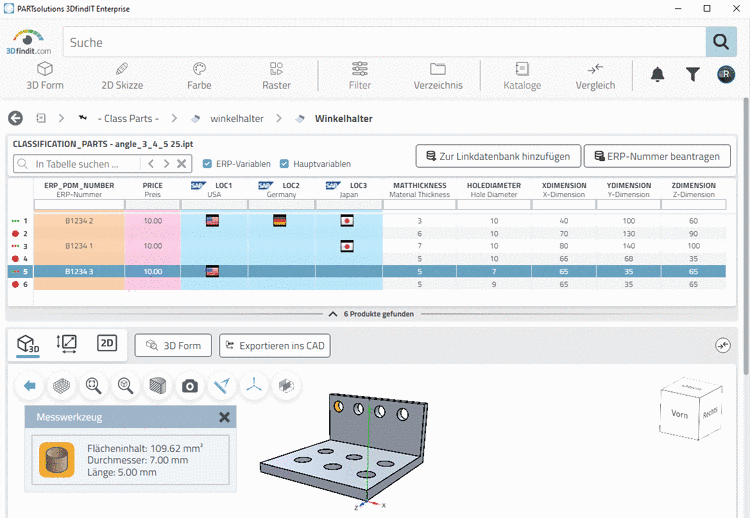
Task: Click the funnel filter icon
Action: [x=692, y=74]
